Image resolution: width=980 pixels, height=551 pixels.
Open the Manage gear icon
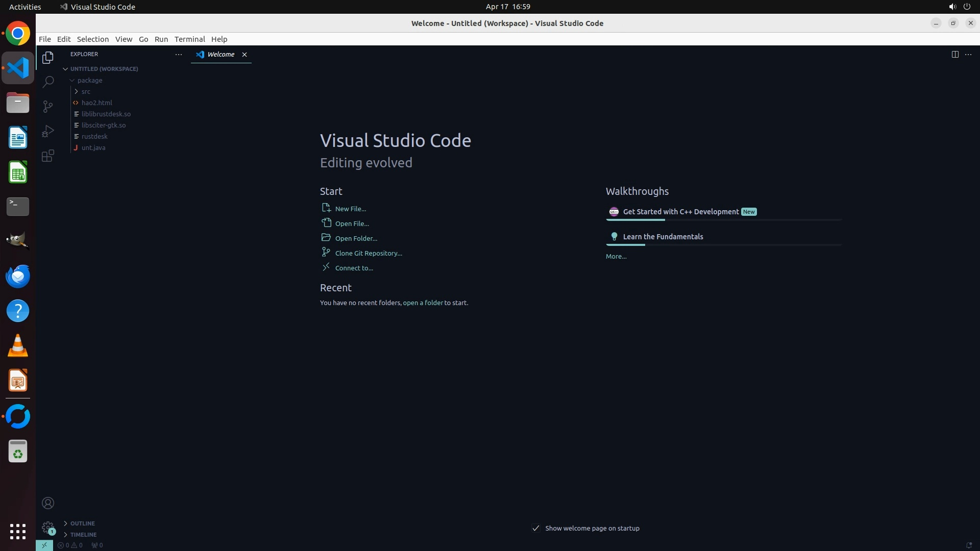coord(48,527)
